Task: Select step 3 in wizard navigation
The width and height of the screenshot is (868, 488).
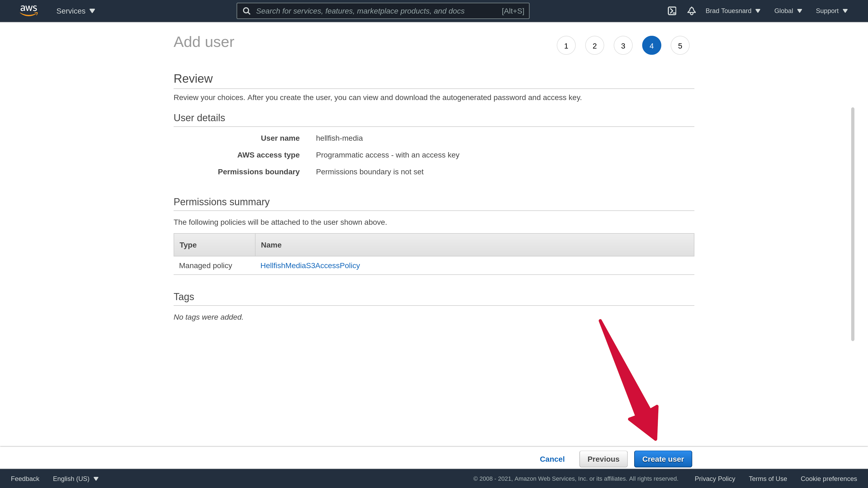Action: pos(623,45)
